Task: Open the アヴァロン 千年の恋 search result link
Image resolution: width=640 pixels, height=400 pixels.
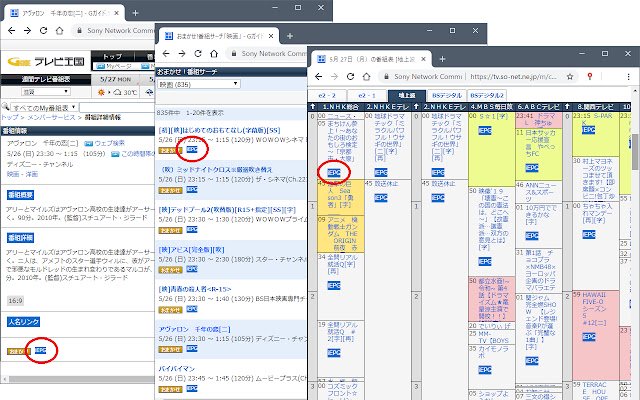Action: 194,329
